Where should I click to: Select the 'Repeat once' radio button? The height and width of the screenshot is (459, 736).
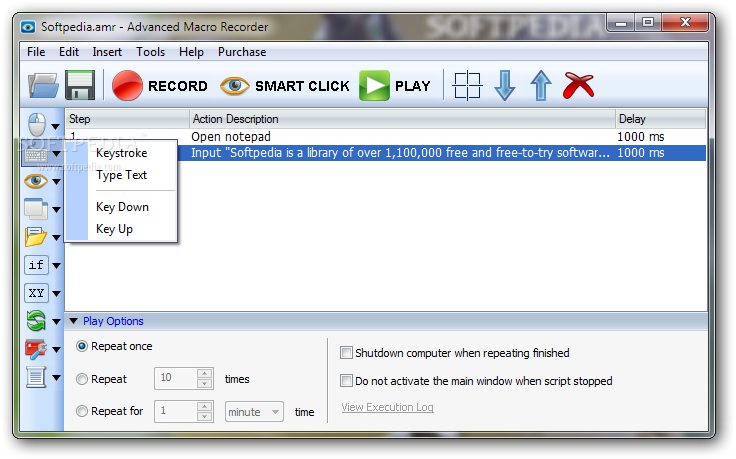tap(82, 346)
